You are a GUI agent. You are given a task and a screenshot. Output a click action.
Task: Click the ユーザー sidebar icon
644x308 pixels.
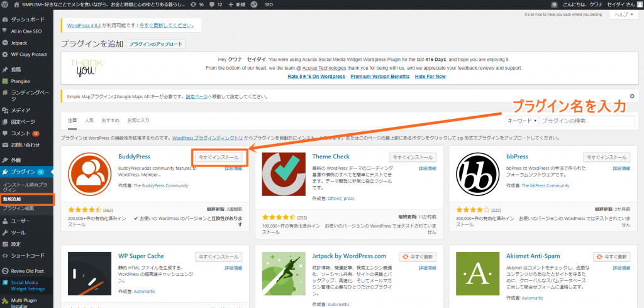point(5,221)
